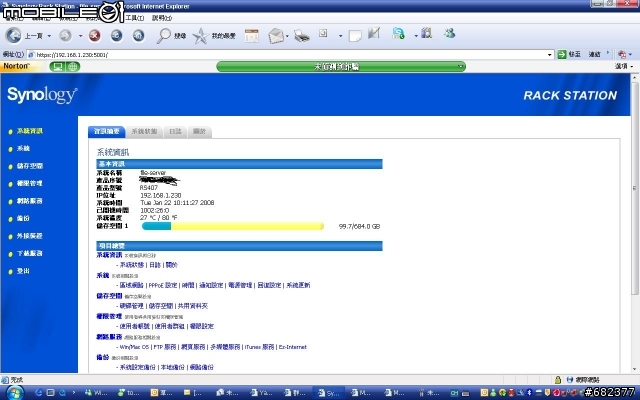The height and width of the screenshot is (400, 640).
Task: Open the 通知設定 link
Action: 211,285
